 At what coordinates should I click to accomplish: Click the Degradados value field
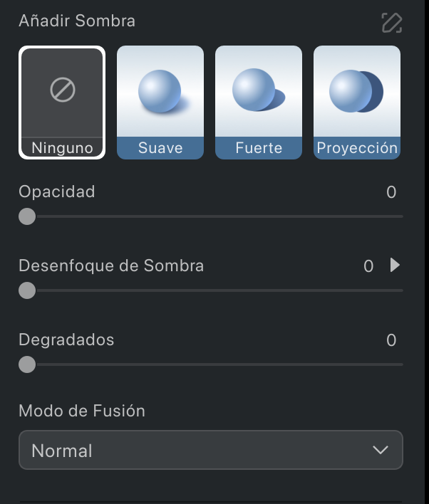(x=391, y=340)
